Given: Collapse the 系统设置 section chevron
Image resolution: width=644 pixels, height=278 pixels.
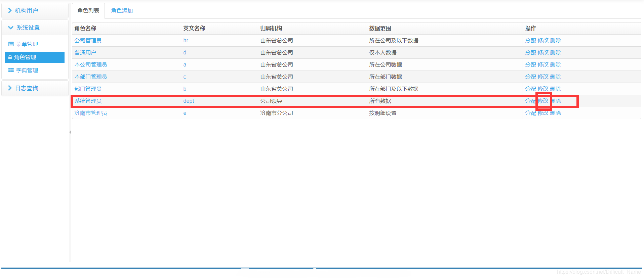Looking at the screenshot, I should (x=11, y=28).
